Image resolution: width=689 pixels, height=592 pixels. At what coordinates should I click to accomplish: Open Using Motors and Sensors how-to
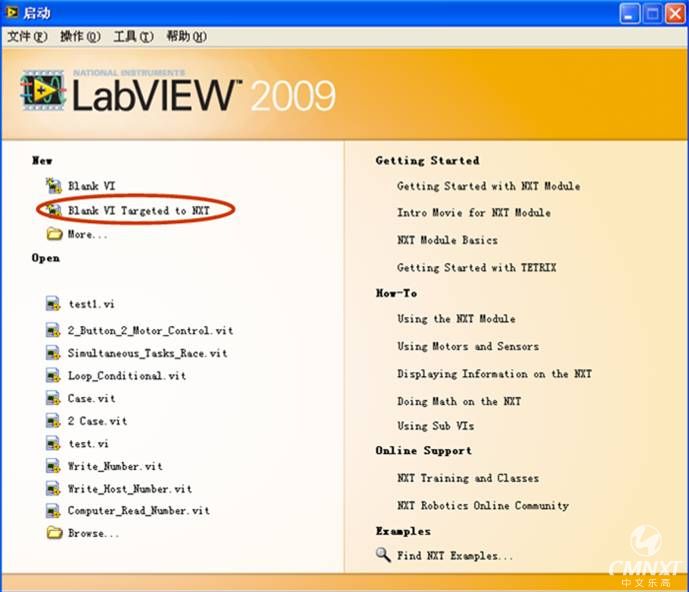point(468,346)
